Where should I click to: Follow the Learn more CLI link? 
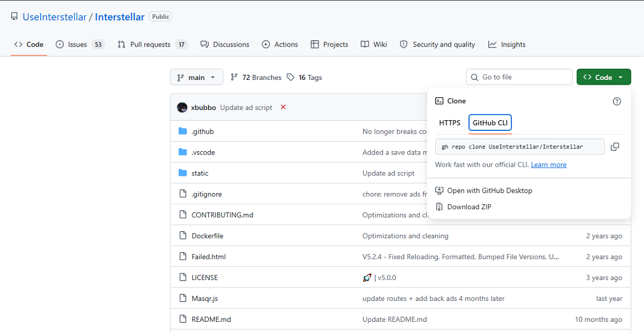pos(548,165)
